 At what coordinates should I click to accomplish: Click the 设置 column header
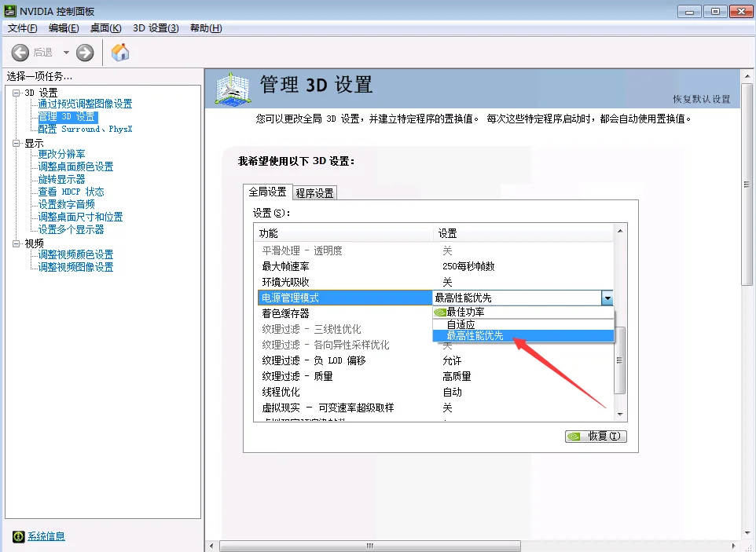coord(523,234)
